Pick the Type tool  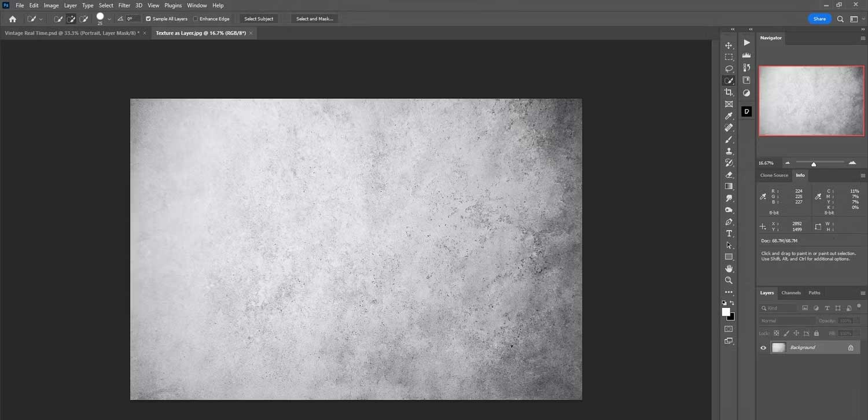[729, 233]
